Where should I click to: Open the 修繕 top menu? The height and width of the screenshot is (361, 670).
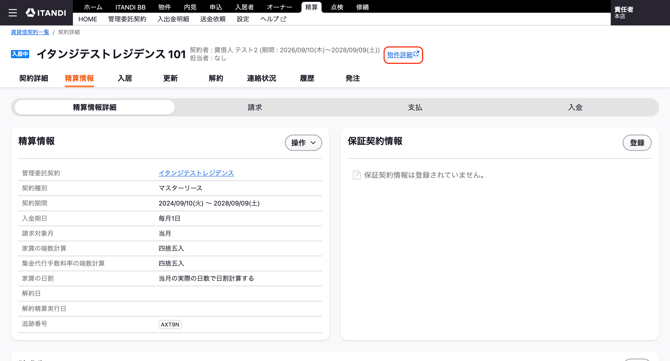pyautogui.click(x=363, y=7)
